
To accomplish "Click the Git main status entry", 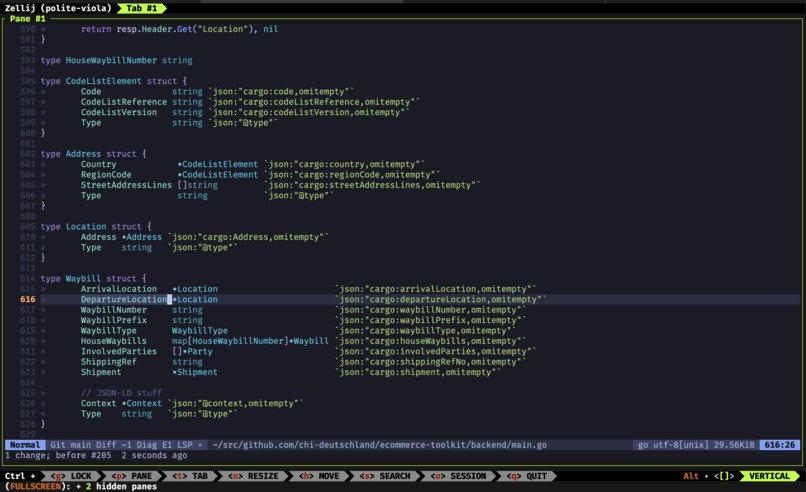I will click(71, 445).
